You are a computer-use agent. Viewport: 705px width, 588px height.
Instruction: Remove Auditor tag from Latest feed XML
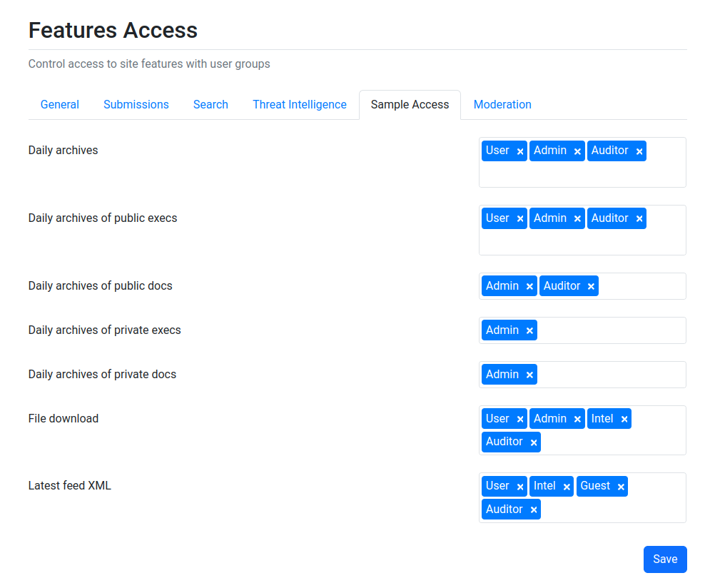click(533, 510)
